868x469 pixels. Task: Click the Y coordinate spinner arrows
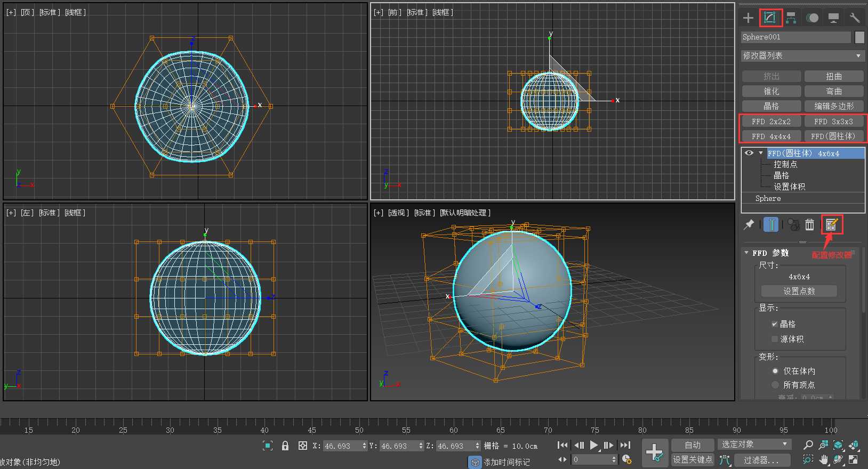click(421, 446)
